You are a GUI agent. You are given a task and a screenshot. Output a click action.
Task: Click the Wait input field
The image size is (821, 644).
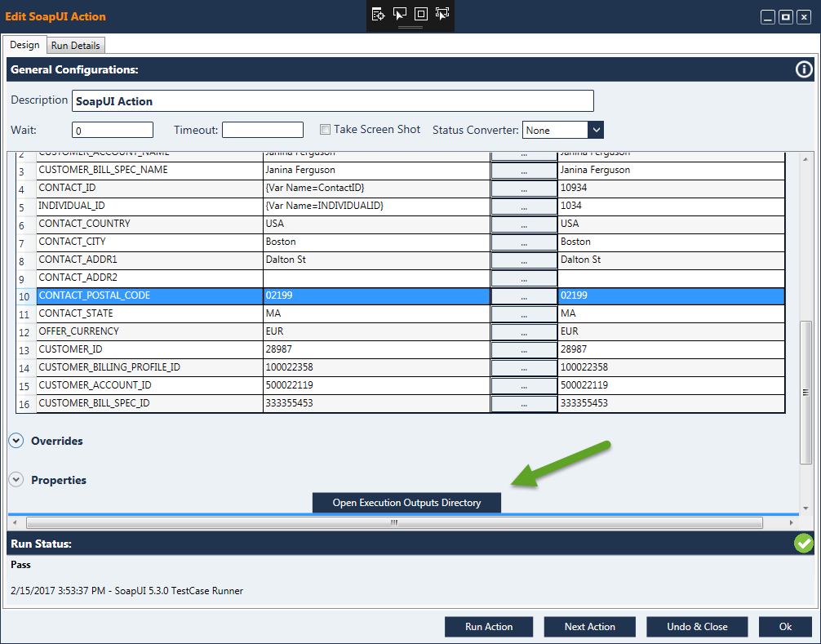(113, 130)
